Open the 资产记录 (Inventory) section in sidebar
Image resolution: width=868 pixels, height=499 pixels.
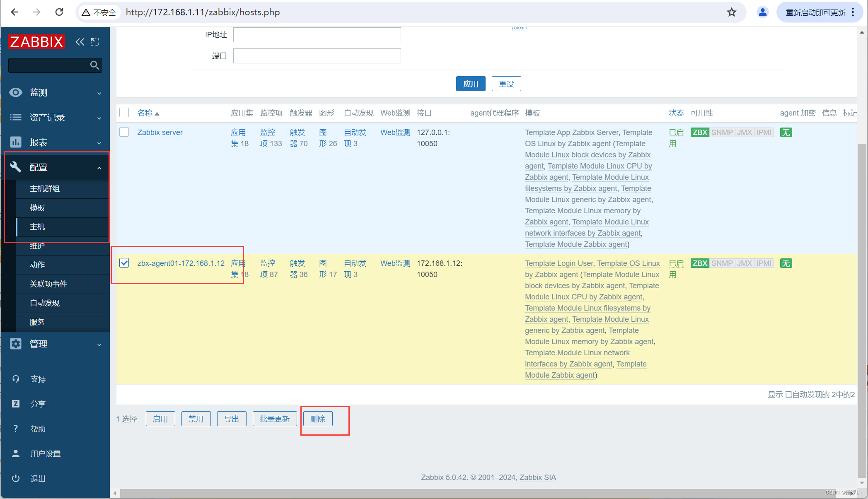(x=47, y=117)
